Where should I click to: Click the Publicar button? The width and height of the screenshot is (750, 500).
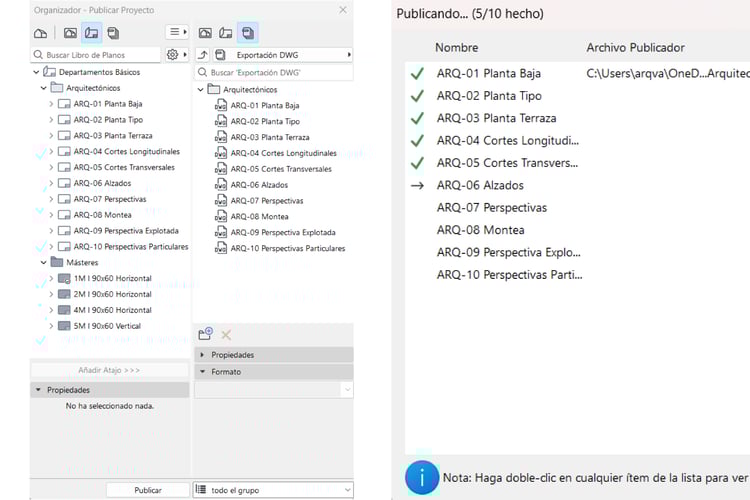click(148, 490)
